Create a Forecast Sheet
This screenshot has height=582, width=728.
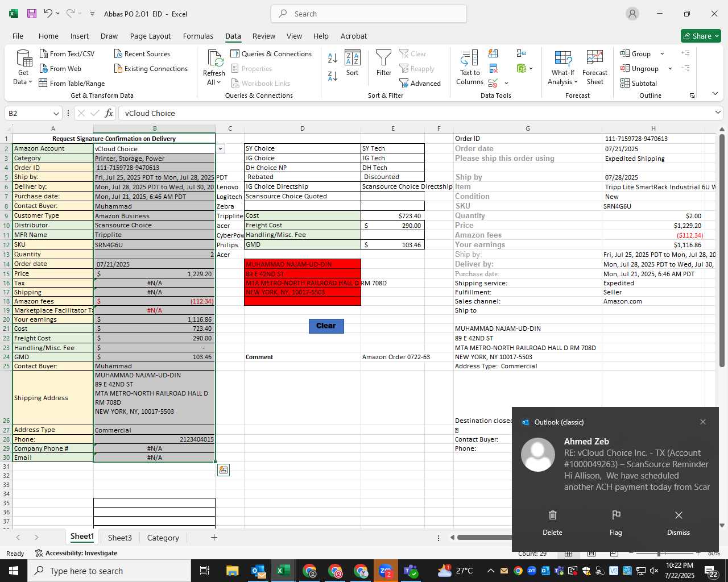pos(595,67)
